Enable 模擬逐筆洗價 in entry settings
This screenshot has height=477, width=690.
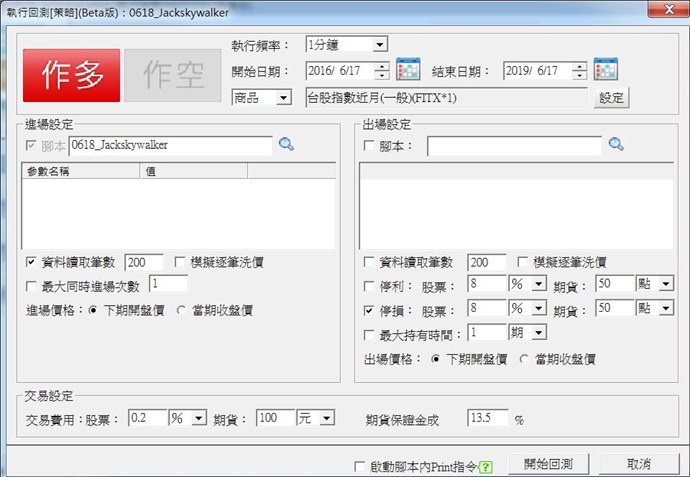(181, 262)
